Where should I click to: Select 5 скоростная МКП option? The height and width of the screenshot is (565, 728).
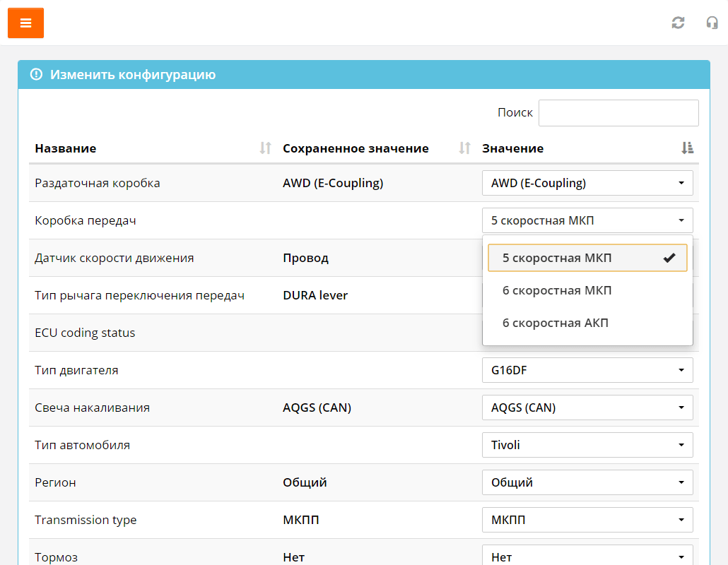point(587,258)
